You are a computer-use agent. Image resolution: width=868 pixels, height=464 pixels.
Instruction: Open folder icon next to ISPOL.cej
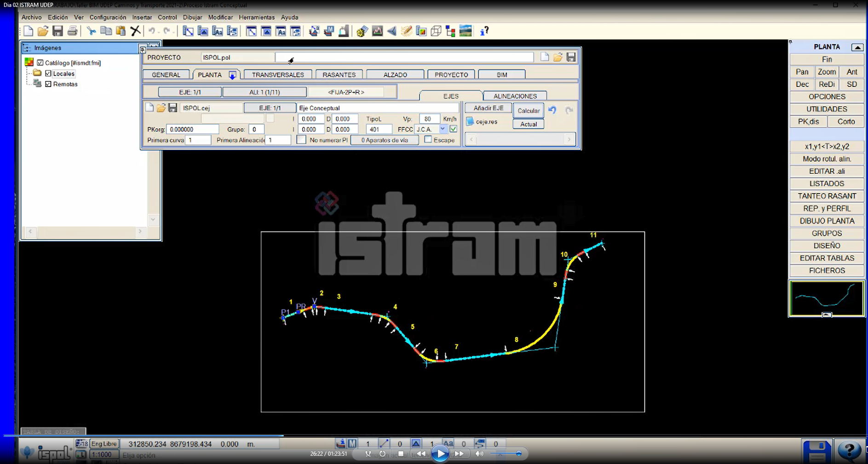[161, 108]
